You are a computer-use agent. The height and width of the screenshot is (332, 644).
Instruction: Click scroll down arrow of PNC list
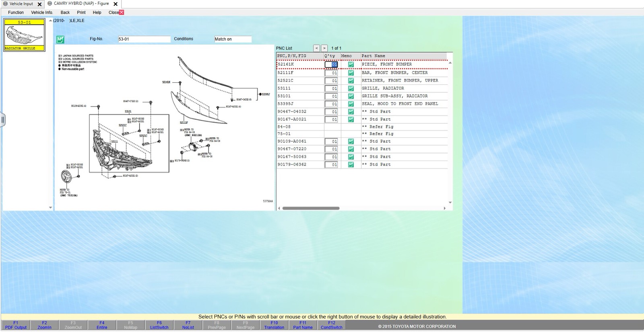[x=450, y=203]
